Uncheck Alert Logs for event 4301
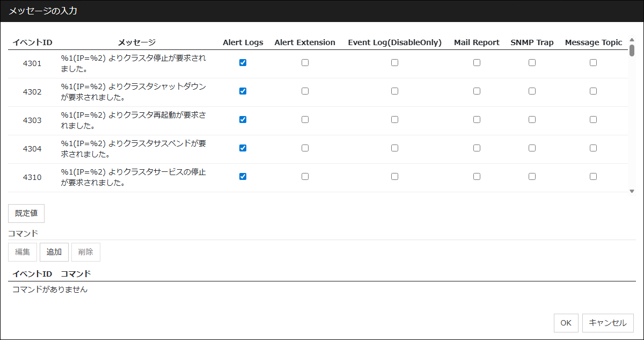The width and height of the screenshot is (644, 340). (x=243, y=63)
